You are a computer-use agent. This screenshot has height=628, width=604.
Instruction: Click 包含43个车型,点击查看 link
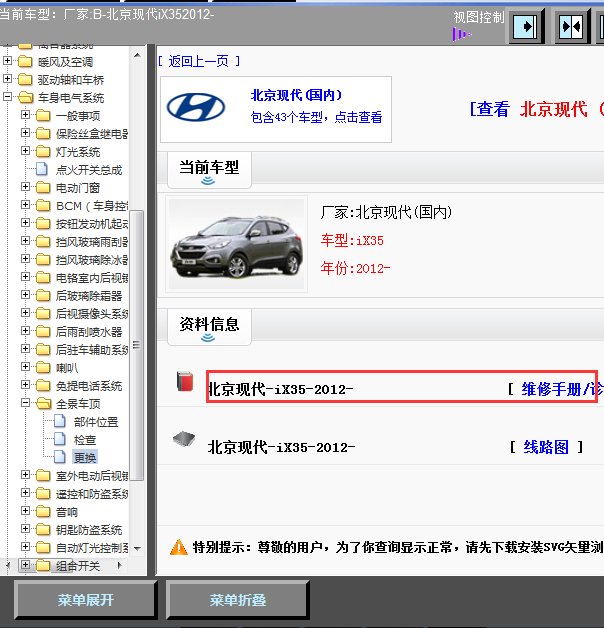pos(316,117)
